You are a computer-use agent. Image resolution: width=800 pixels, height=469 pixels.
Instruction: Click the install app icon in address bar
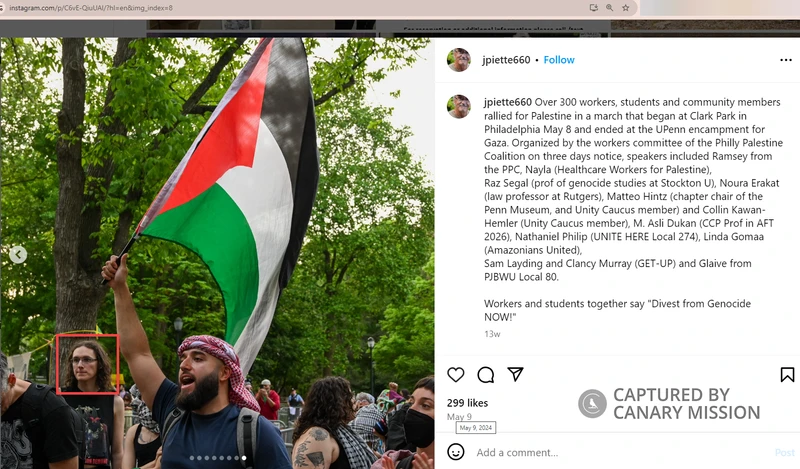tap(593, 8)
